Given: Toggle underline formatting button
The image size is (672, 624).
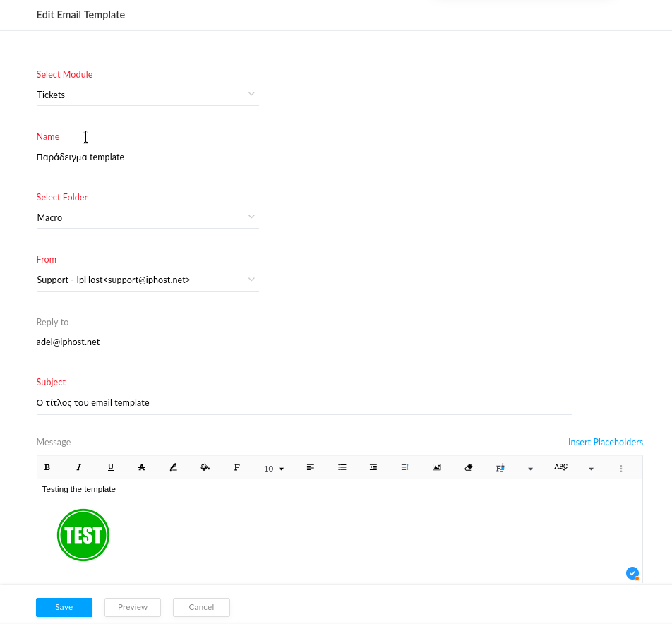Looking at the screenshot, I should click(111, 467).
